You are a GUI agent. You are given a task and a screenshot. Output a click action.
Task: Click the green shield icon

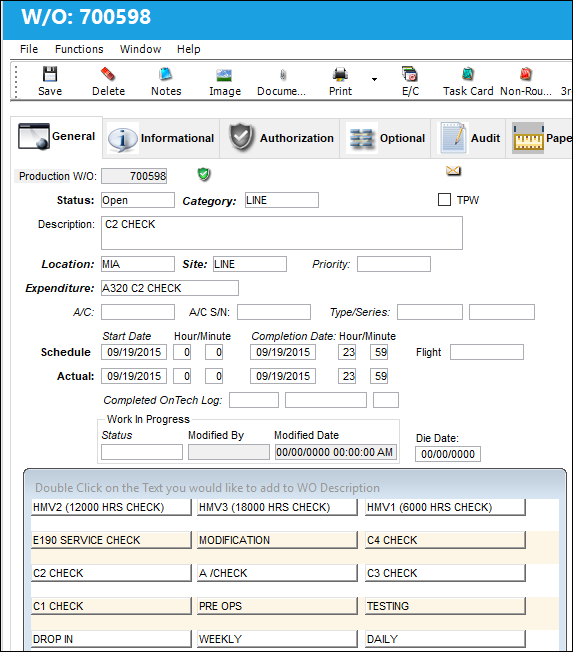(x=204, y=174)
